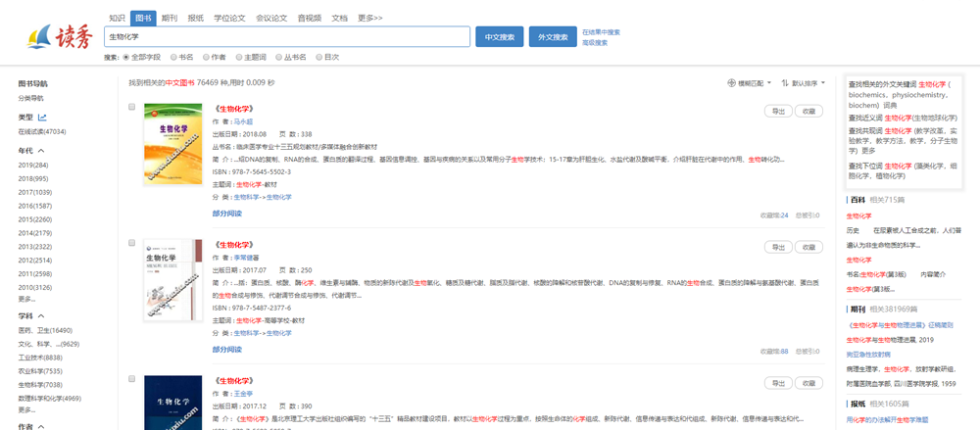Click 收藏 for 马小超's book
The height and width of the screenshot is (430, 980).
pyautogui.click(x=808, y=111)
